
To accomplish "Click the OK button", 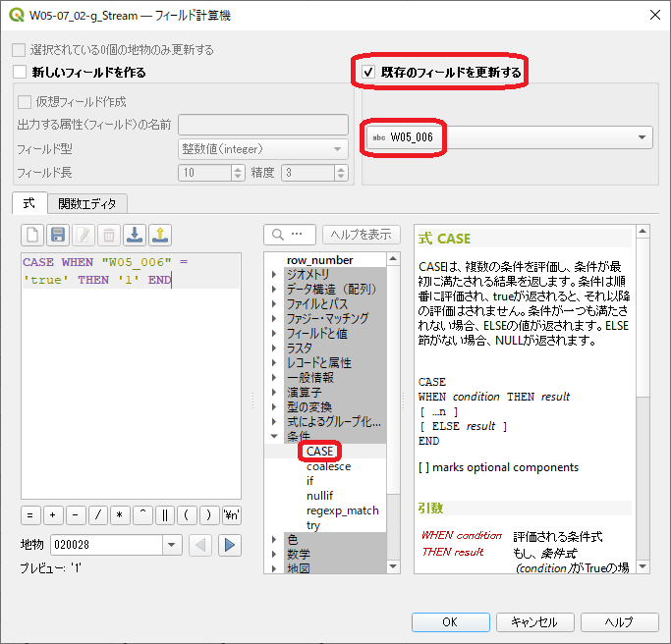I will (450, 622).
